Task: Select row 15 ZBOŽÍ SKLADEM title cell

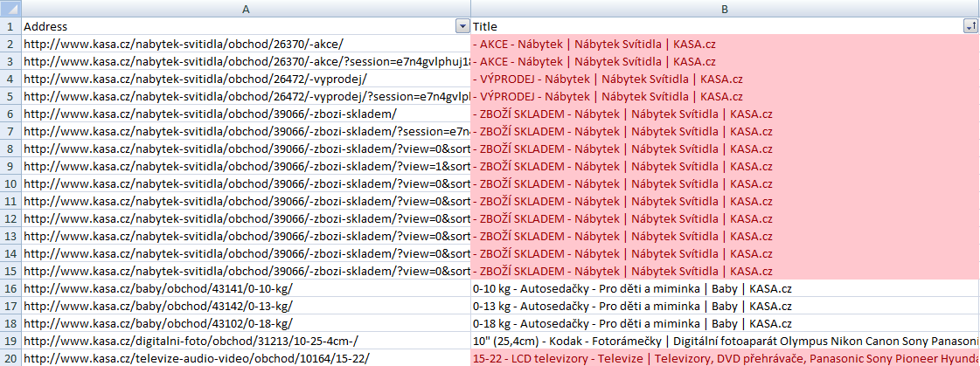Action: tap(725, 271)
